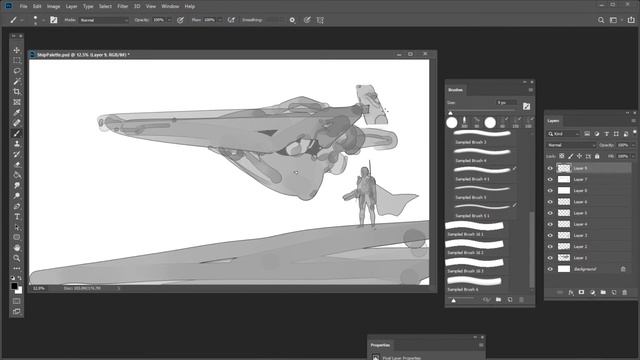Viewport: 640px width, 360px height.
Task: Hide Layer 5 visibility eye
Action: coord(550,213)
